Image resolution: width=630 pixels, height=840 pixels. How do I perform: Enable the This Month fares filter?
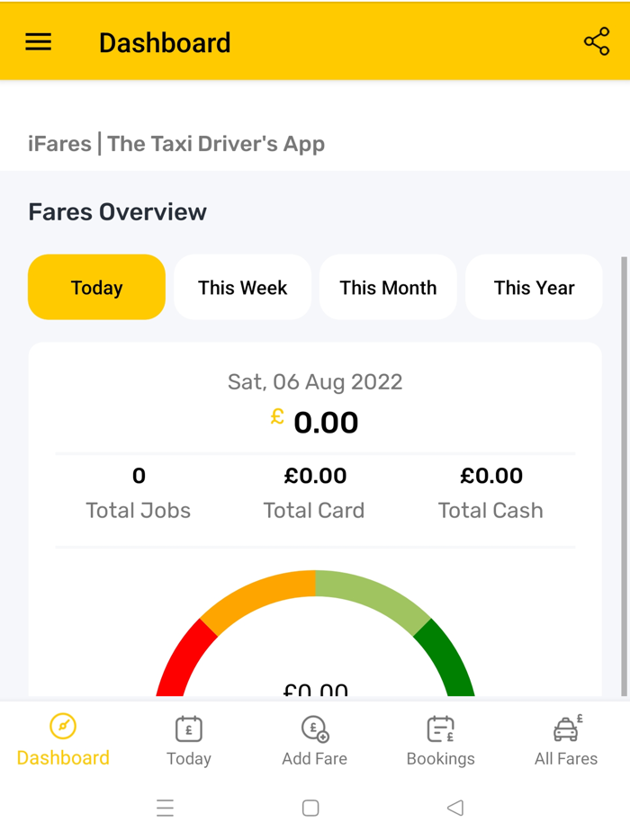tap(387, 287)
